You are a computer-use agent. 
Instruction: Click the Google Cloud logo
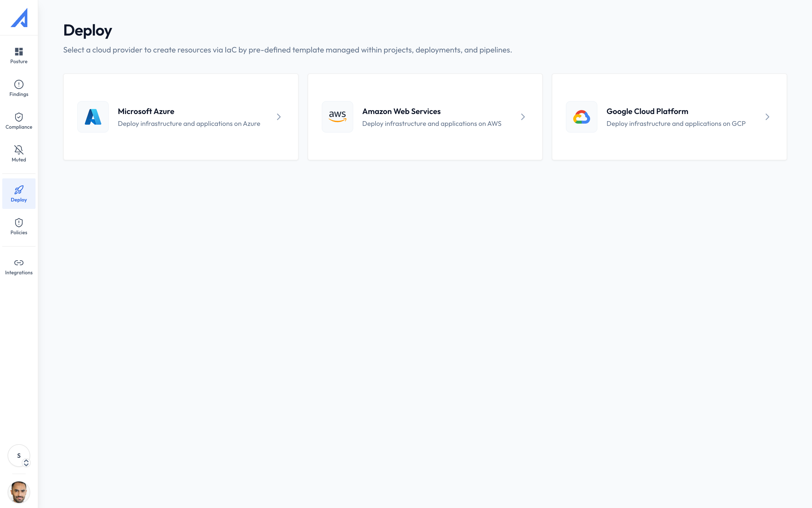tap(581, 117)
